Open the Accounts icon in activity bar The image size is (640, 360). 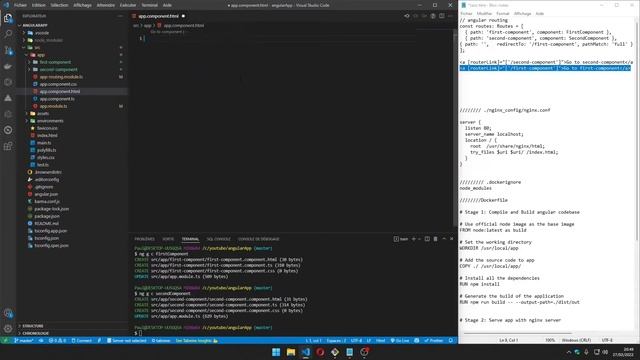[8, 313]
